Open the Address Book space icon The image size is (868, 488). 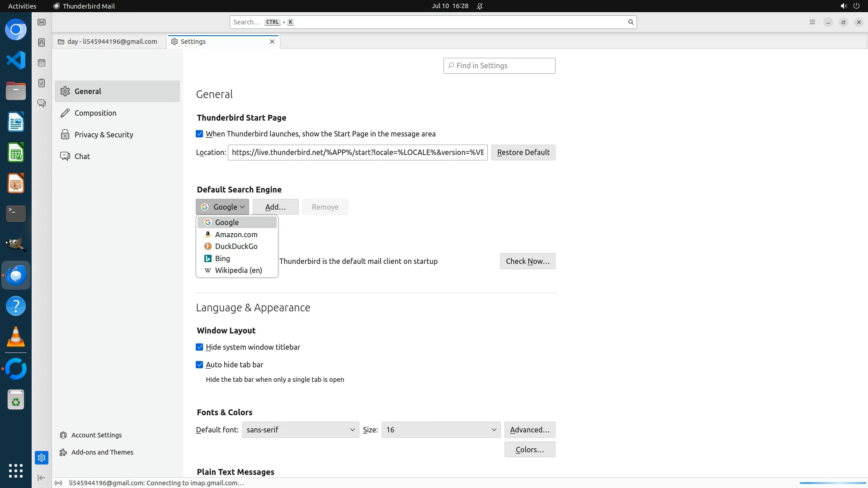(42, 42)
